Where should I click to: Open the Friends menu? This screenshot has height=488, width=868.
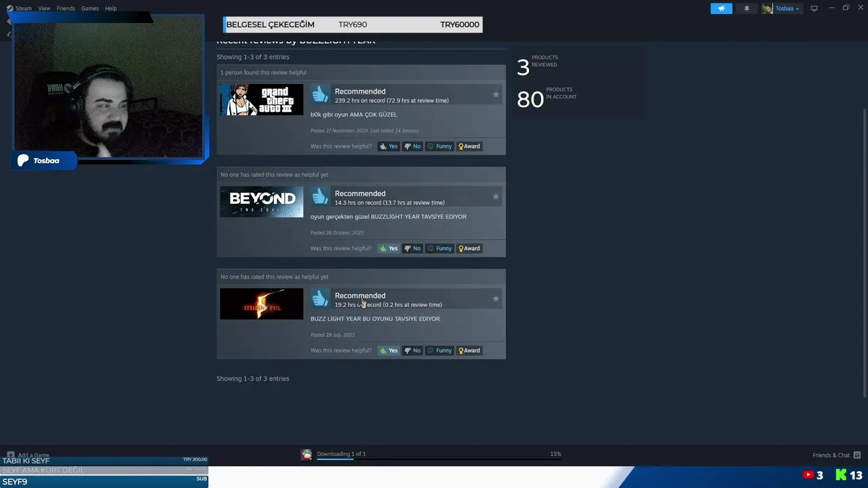coord(66,8)
